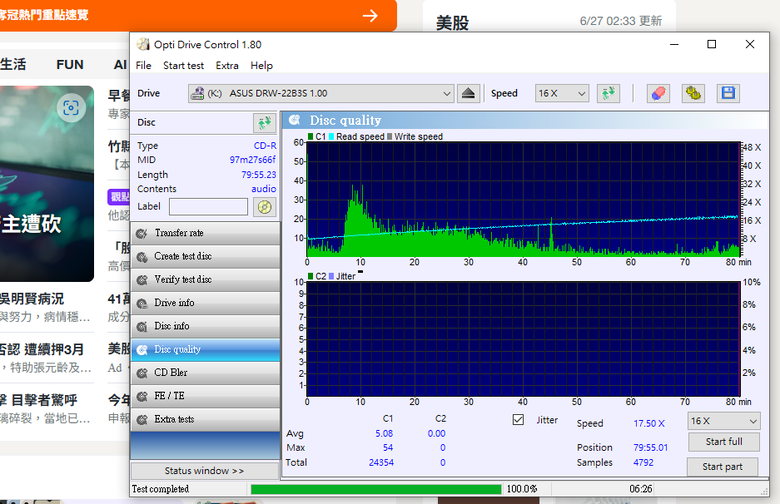Screen dimensions: 780x504
Task: Open the toolbar Speed 16 X dropdown
Action: pyautogui.click(x=562, y=93)
